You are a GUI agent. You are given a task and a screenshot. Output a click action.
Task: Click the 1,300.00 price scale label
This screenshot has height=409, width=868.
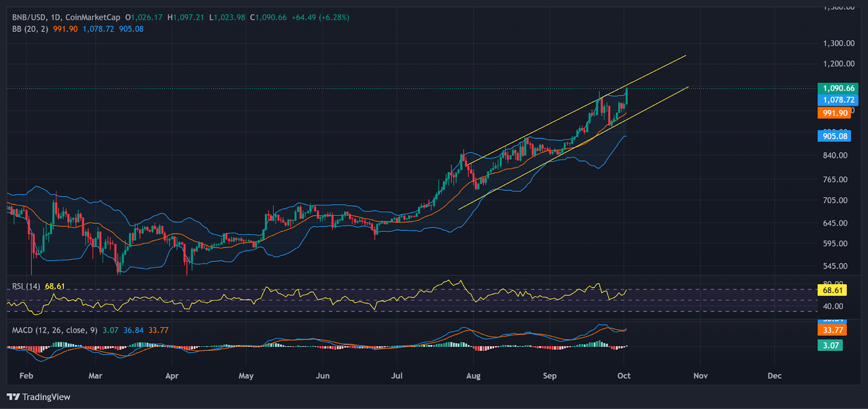coord(838,43)
